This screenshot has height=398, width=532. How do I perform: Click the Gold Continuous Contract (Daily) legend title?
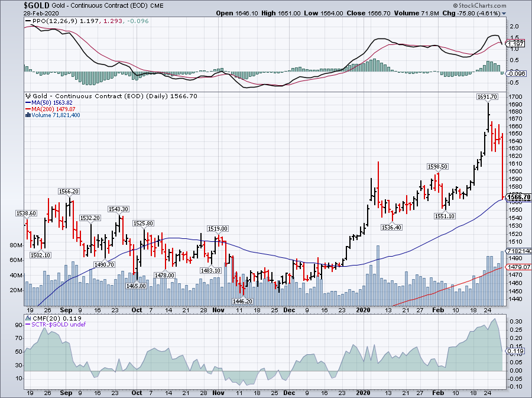(x=115, y=96)
